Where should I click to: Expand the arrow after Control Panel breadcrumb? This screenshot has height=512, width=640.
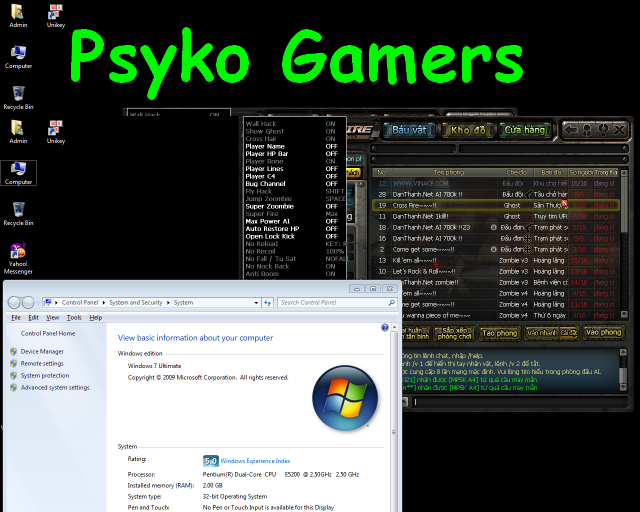pyautogui.click(x=104, y=303)
